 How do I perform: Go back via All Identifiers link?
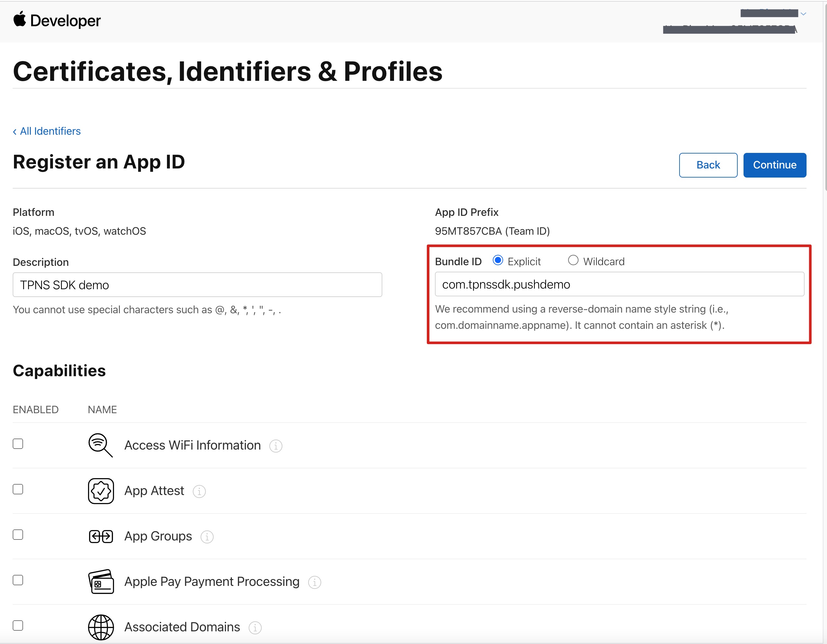point(46,131)
